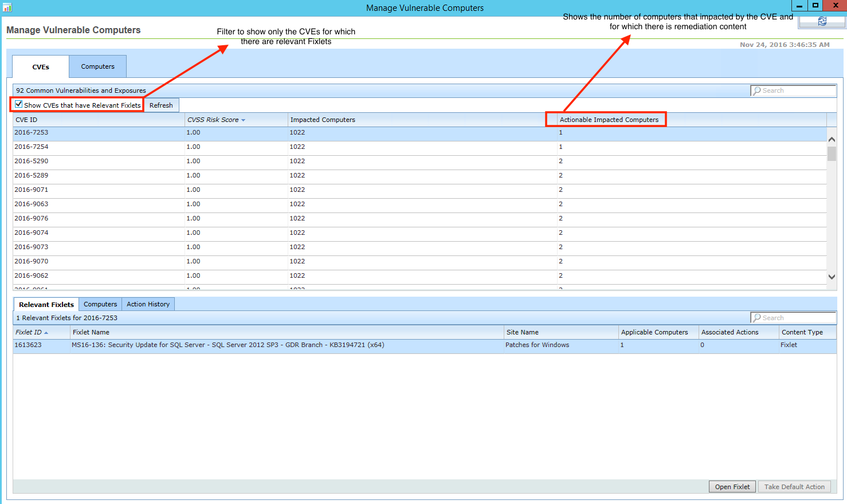
Task: Click the magnifier icon in the CVE search box
Action: tap(757, 90)
